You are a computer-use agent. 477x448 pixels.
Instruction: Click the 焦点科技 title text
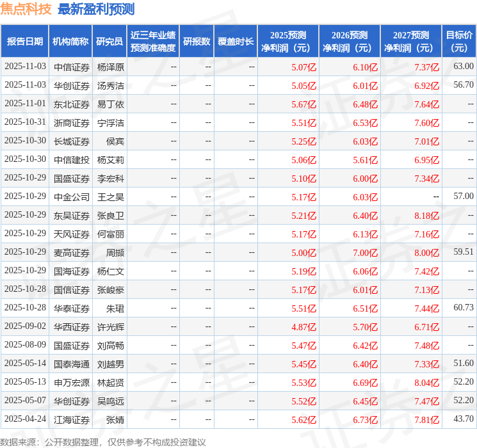pyautogui.click(x=26, y=9)
